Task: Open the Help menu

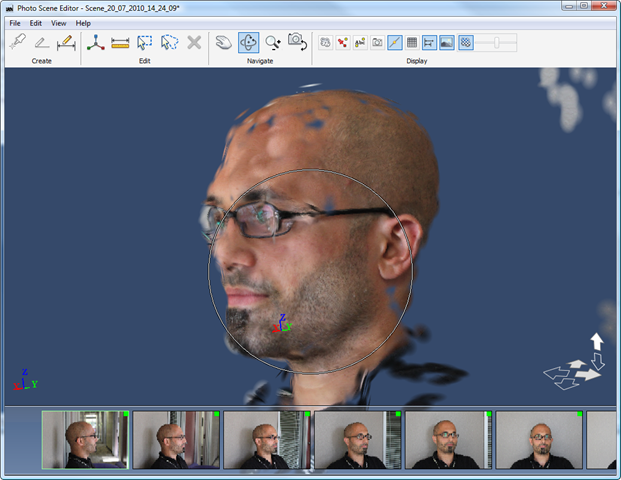Action: coord(83,23)
